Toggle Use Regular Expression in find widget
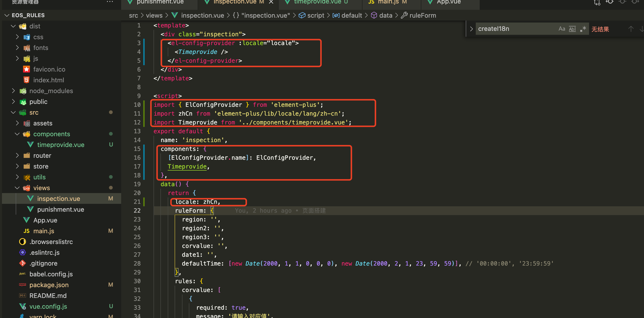This screenshot has width=644, height=318. (x=583, y=29)
